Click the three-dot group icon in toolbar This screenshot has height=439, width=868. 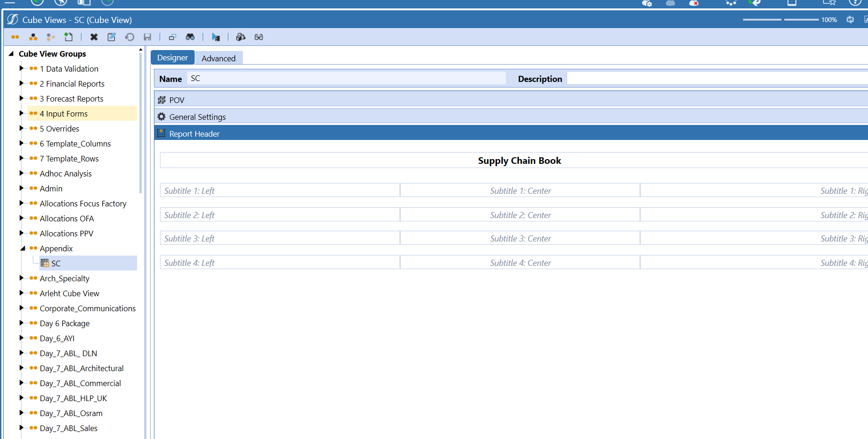pos(33,37)
